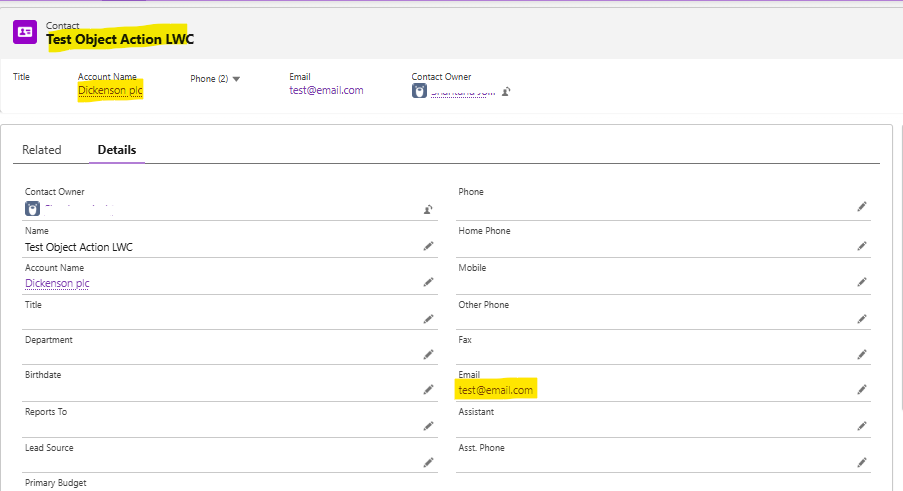Open Dickenson plc link in header

[110, 90]
